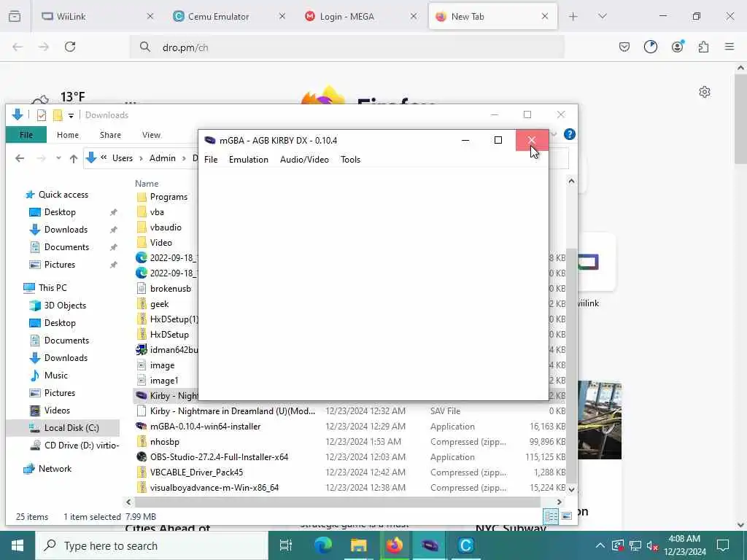The image size is (747, 560).
Task: Click Explorer horizontal scrollbar right arrow
Action: (560, 502)
